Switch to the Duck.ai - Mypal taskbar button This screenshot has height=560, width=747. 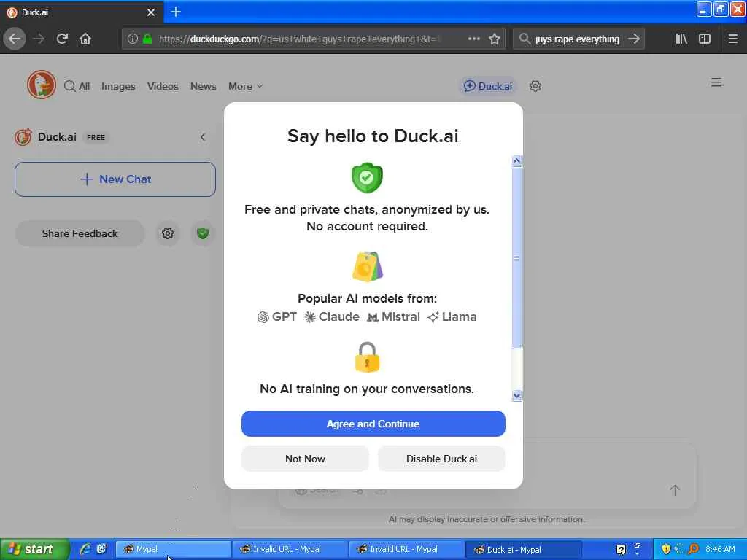coord(522,549)
